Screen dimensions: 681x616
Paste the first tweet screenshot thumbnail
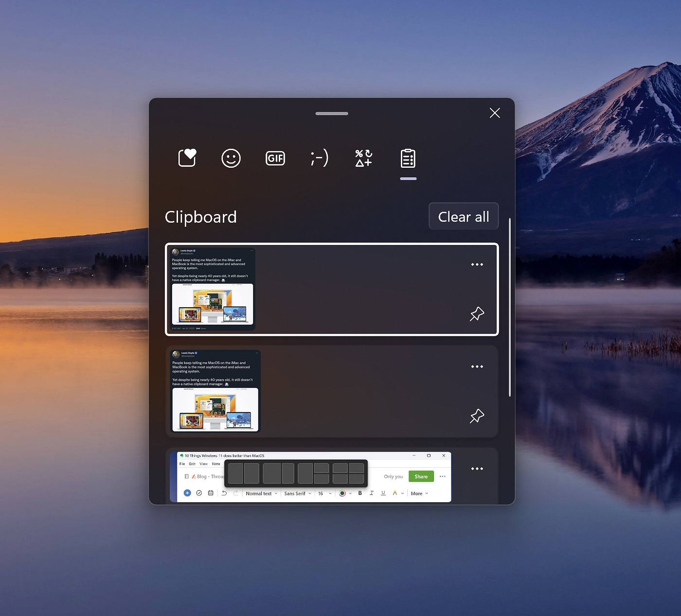point(212,289)
